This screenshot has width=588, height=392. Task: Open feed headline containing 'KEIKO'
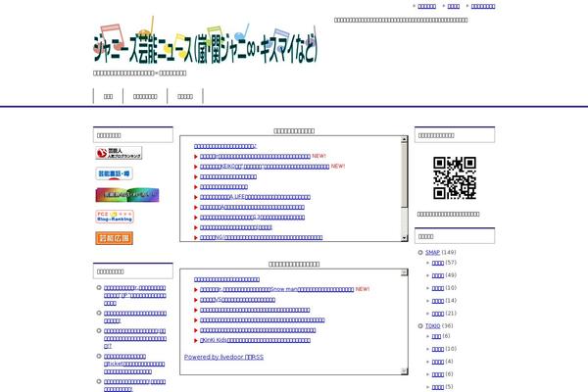click(265, 167)
